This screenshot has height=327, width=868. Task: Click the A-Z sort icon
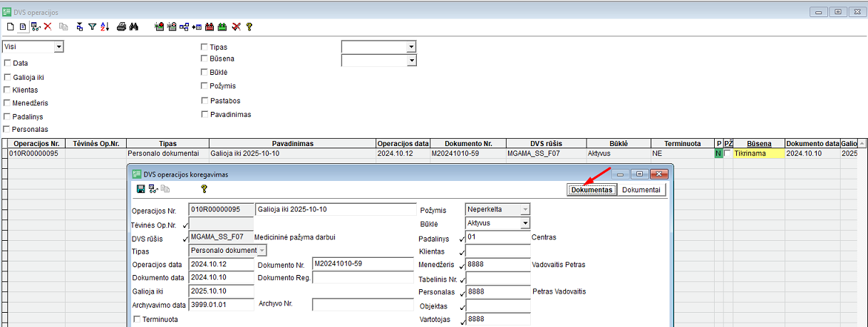pos(105,26)
